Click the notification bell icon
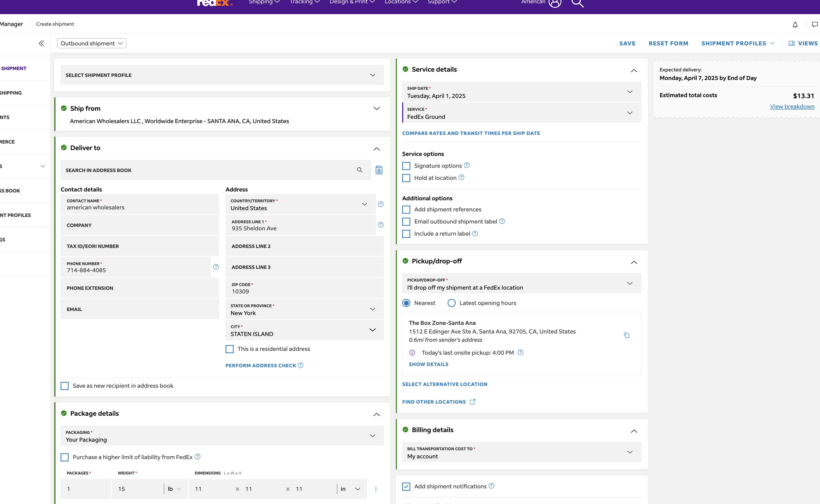Image resolution: width=820 pixels, height=504 pixels. tap(795, 24)
